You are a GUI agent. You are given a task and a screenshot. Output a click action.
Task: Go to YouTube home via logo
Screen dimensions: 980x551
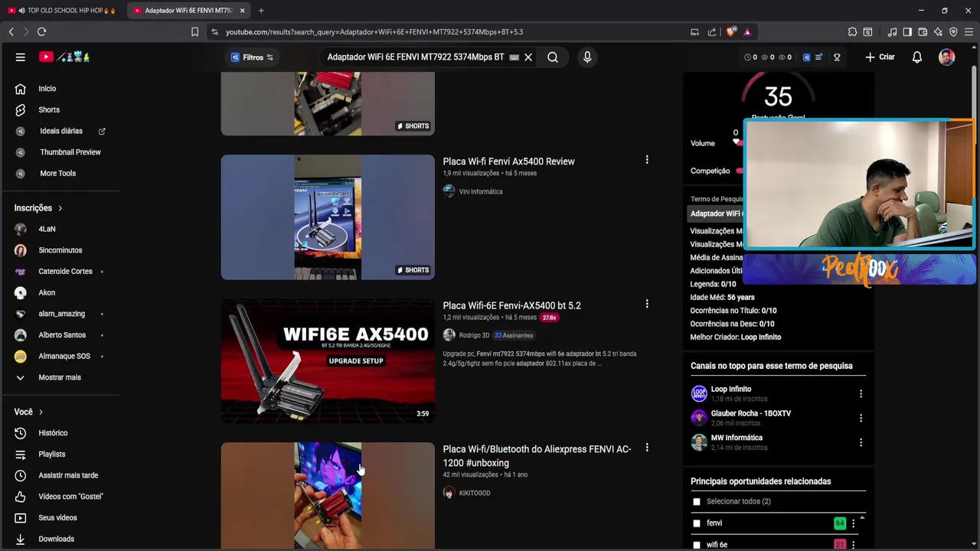(65, 57)
